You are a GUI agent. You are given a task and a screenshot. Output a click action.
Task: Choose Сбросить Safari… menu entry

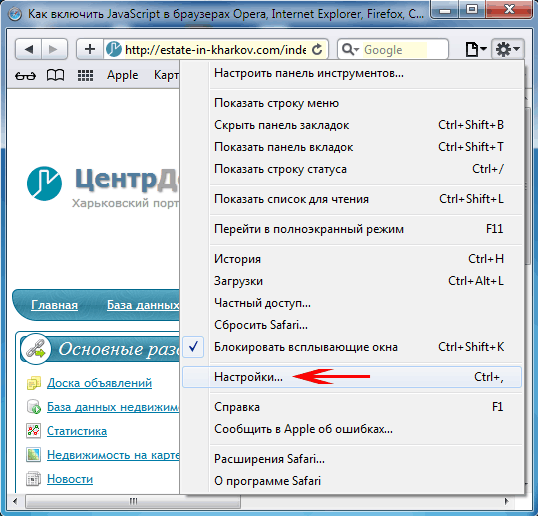coord(352,325)
